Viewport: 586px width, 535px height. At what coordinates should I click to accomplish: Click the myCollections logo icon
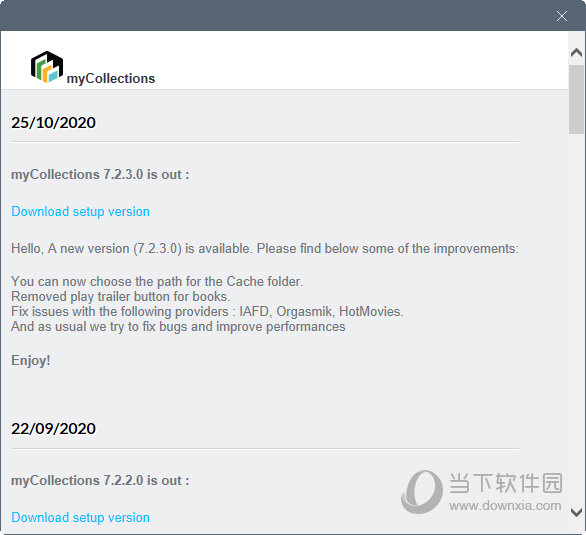click(x=47, y=67)
